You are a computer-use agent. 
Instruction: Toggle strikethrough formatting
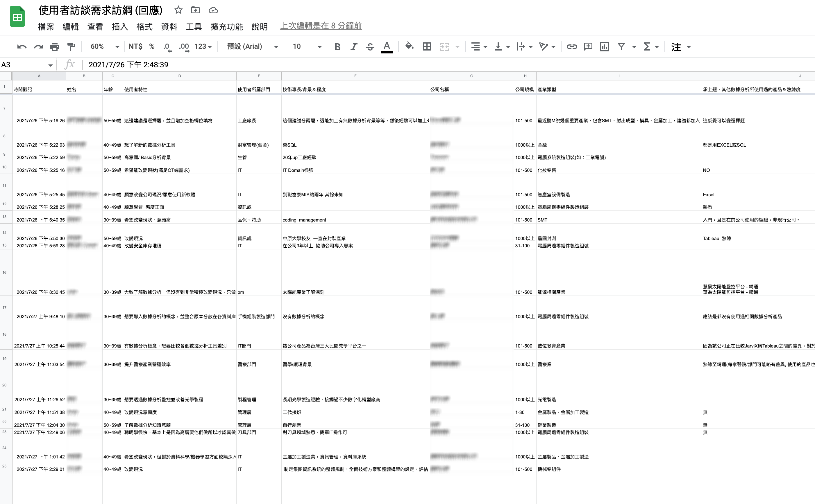(370, 47)
